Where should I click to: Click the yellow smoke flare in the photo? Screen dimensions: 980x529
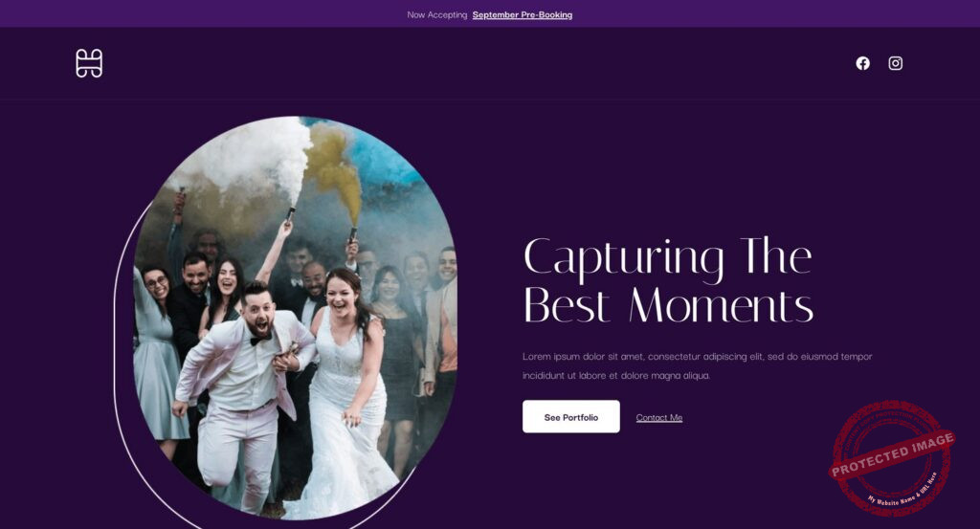coord(338,168)
